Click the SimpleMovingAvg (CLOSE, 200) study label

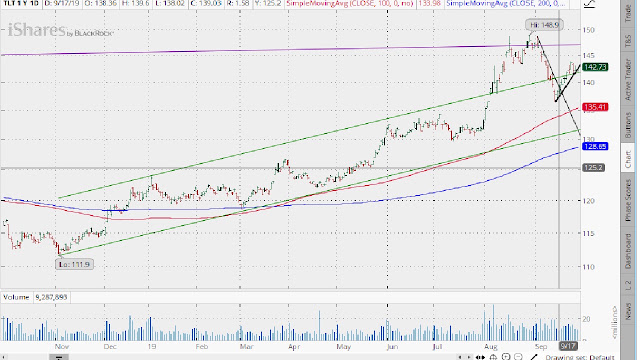[506, 3]
